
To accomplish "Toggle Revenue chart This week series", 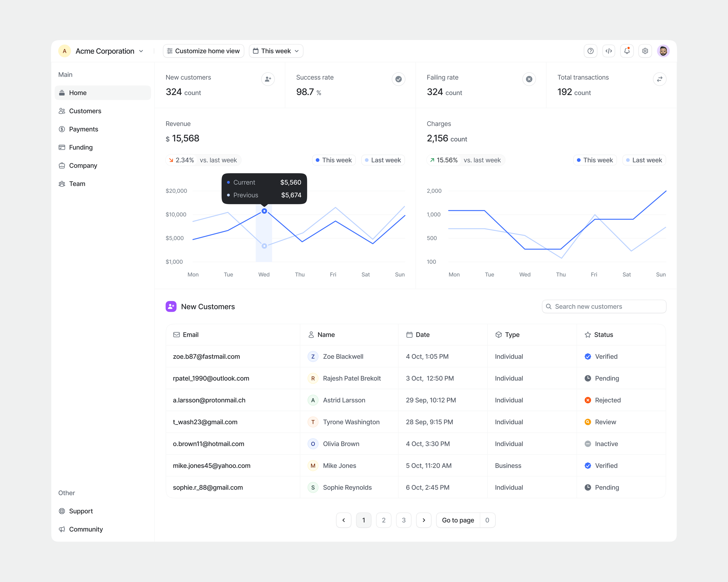I will point(334,160).
